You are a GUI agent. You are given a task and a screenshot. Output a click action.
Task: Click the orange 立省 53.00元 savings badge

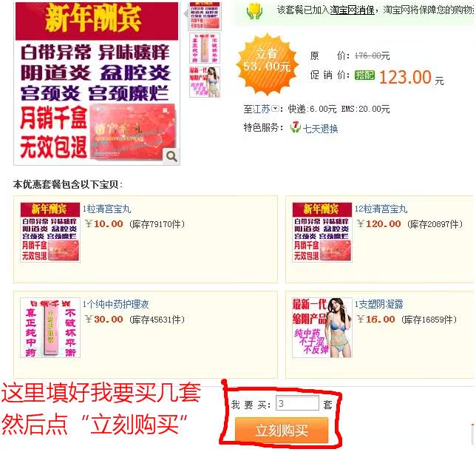(x=267, y=64)
